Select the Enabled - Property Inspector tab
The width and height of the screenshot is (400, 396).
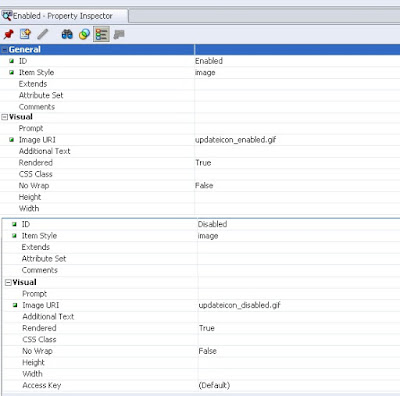click(64, 16)
